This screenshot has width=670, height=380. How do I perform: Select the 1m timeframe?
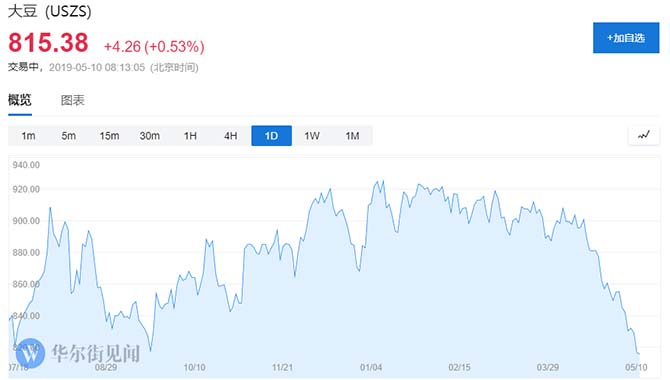[28, 136]
